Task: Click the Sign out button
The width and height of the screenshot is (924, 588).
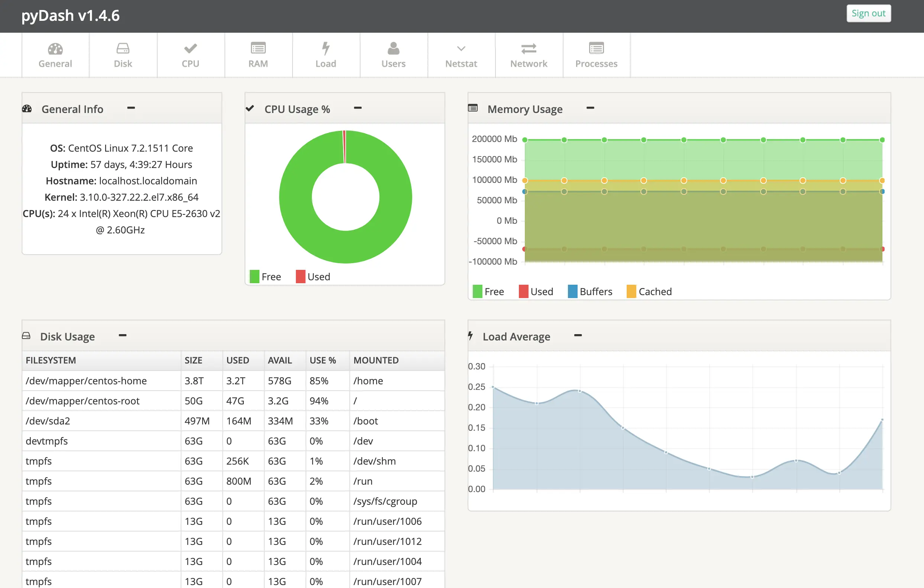Action: click(x=868, y=13)
